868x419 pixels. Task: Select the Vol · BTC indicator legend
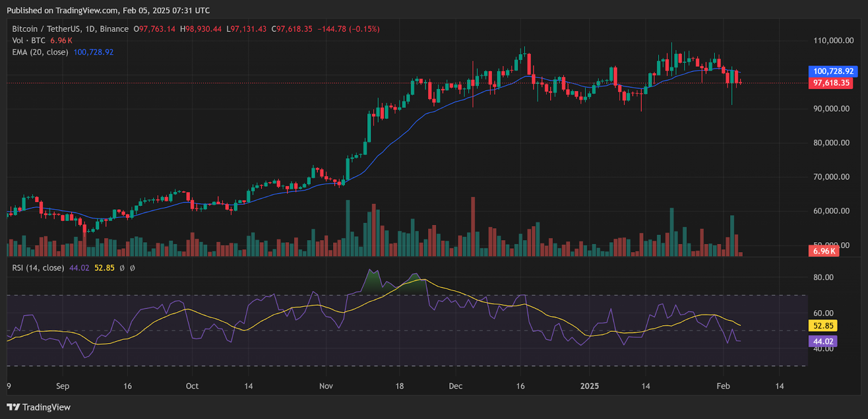coord(29,41)
